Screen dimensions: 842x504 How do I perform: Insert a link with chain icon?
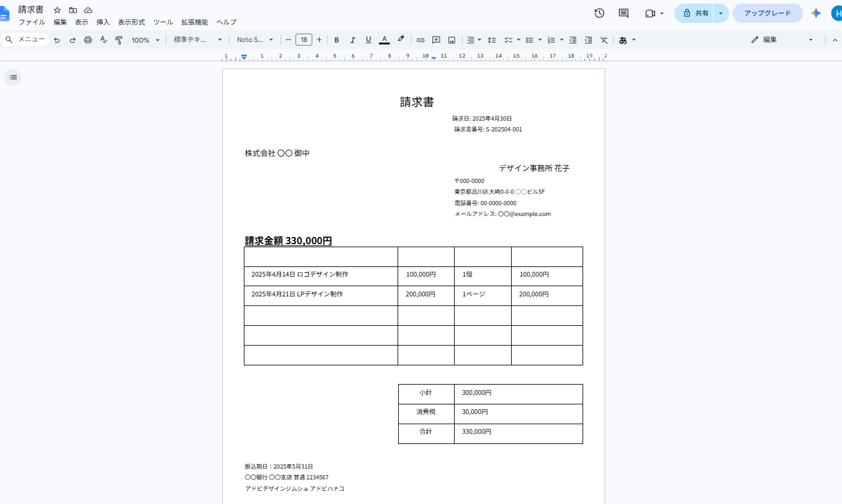click(x=420, y=40)
